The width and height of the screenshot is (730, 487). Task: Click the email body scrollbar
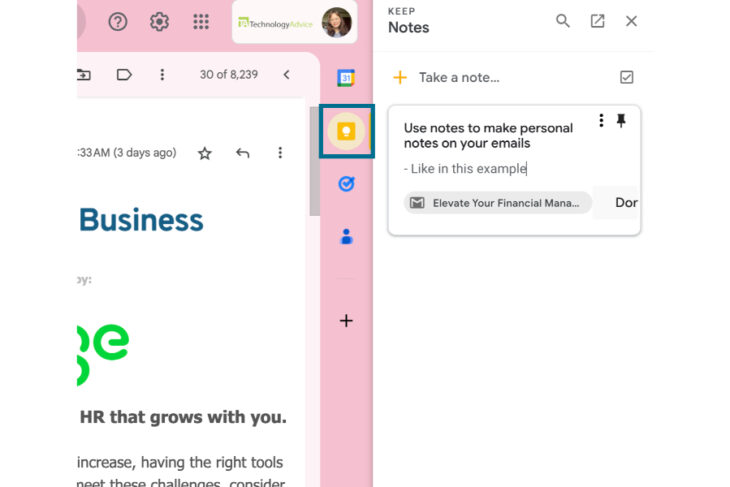(x=315, y=161)
